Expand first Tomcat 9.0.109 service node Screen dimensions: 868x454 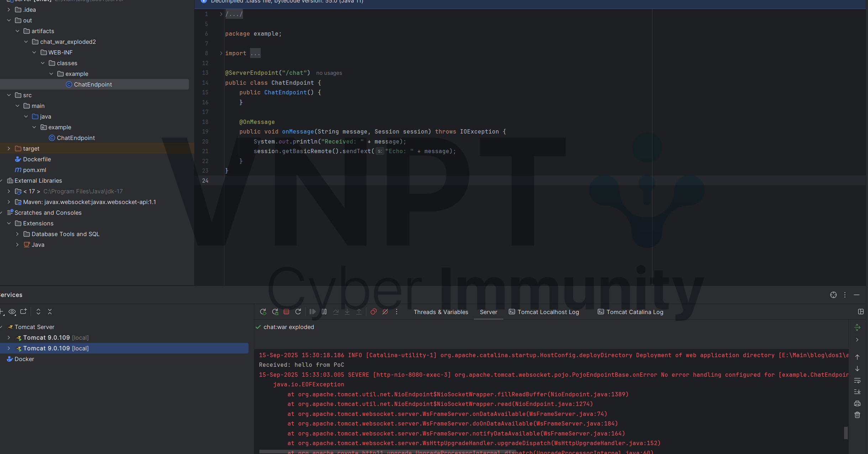pyautogui.click(x=9, y=338)
